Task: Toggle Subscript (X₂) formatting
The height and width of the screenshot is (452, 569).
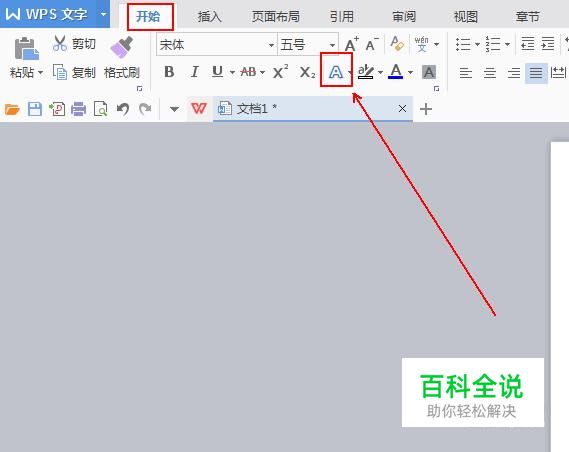Action: click(307, 72)
